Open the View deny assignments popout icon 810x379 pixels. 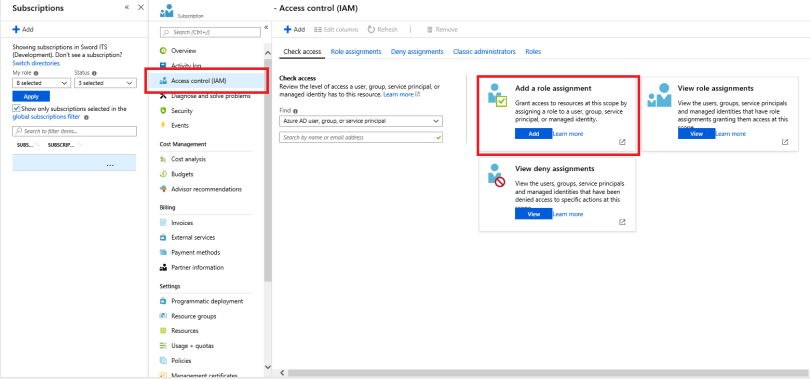pos(622,222)
